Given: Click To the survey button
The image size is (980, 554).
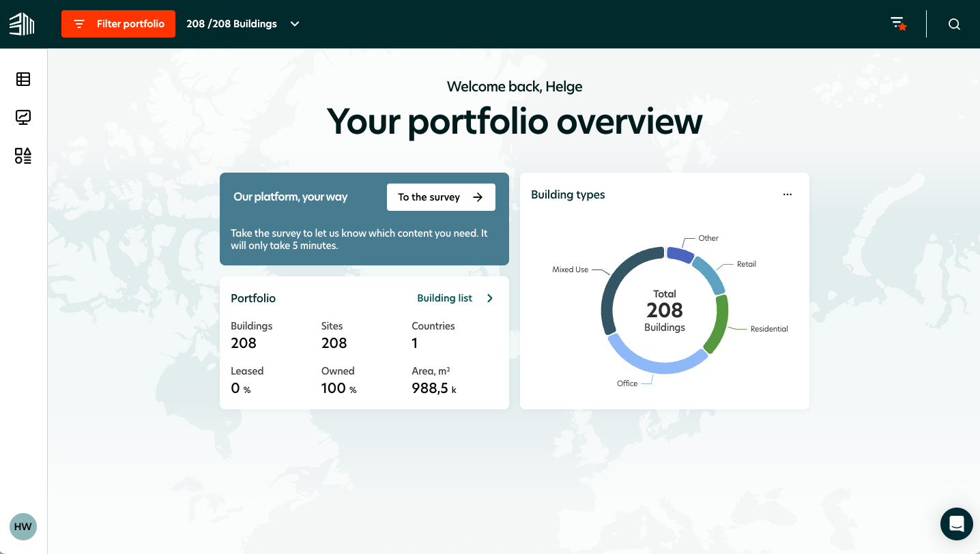Looking at the screenshot, I should tap(441, 197).
